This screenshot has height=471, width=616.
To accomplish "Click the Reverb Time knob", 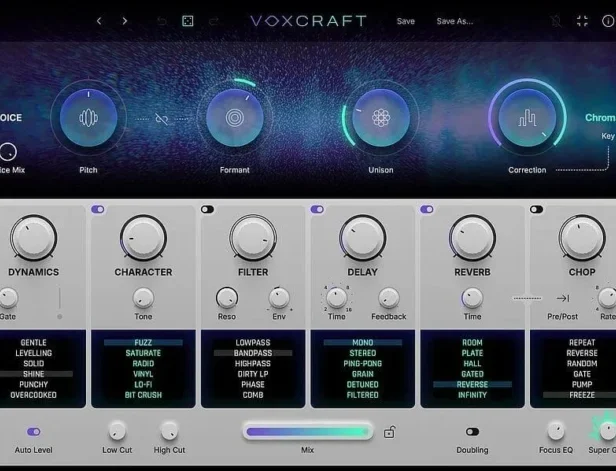I will [x=472, y=298].
